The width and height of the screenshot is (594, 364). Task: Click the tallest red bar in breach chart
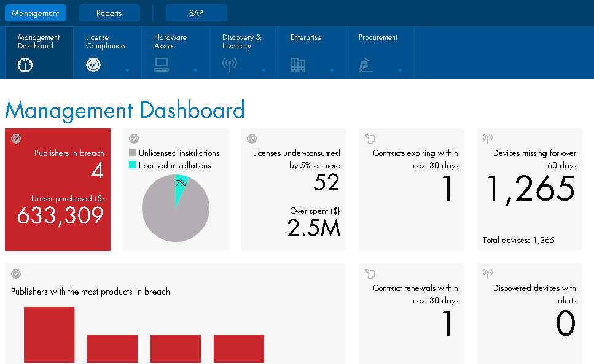click(49, 335)
